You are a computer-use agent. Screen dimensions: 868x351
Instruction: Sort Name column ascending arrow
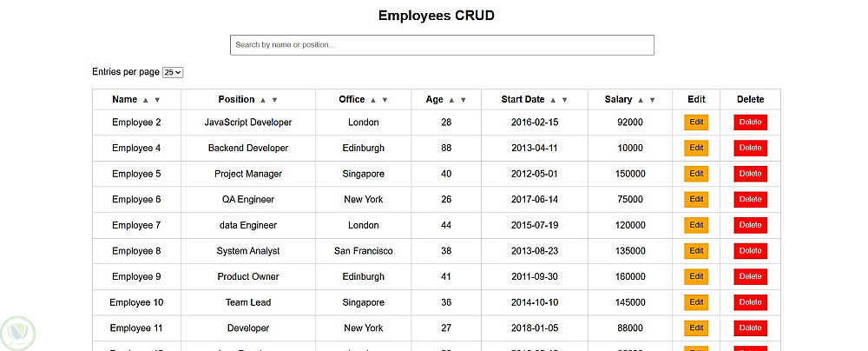[146, 100]
